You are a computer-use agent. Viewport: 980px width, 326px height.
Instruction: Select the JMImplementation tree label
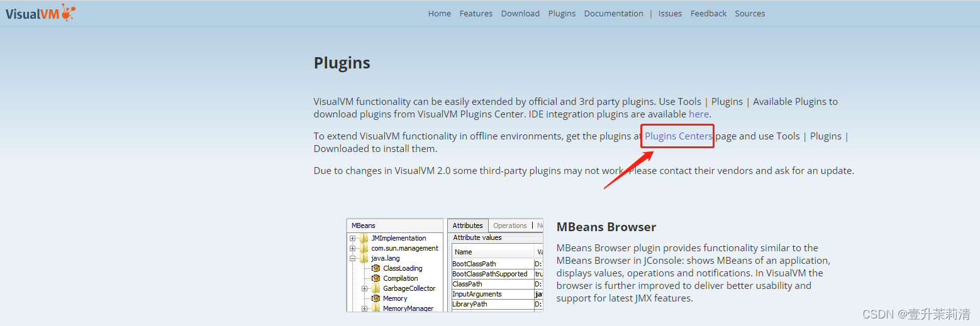point(399,238)
